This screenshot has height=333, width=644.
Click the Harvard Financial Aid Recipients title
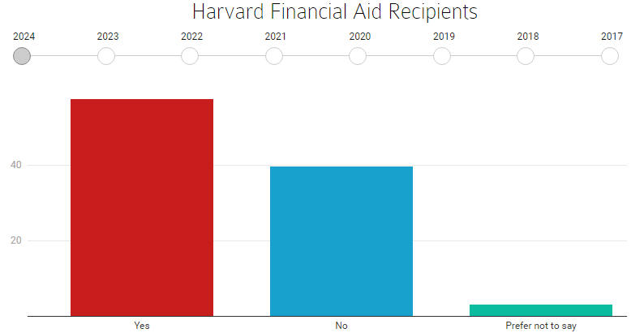pos(322,12)
